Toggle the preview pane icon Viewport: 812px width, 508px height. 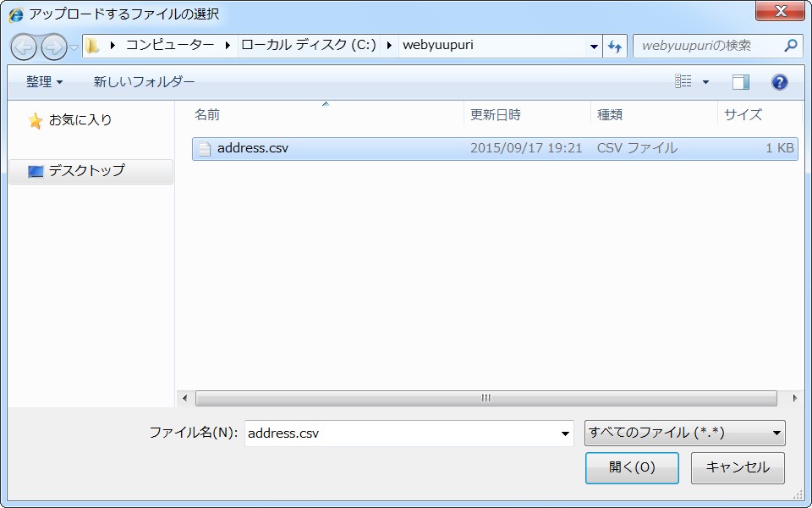click(x=741, y=82)
